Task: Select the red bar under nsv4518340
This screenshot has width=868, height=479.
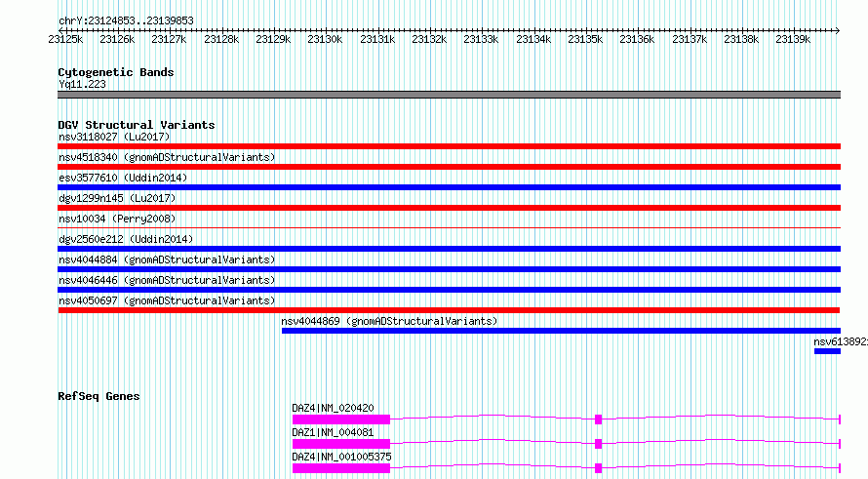Action: (449, 167)
